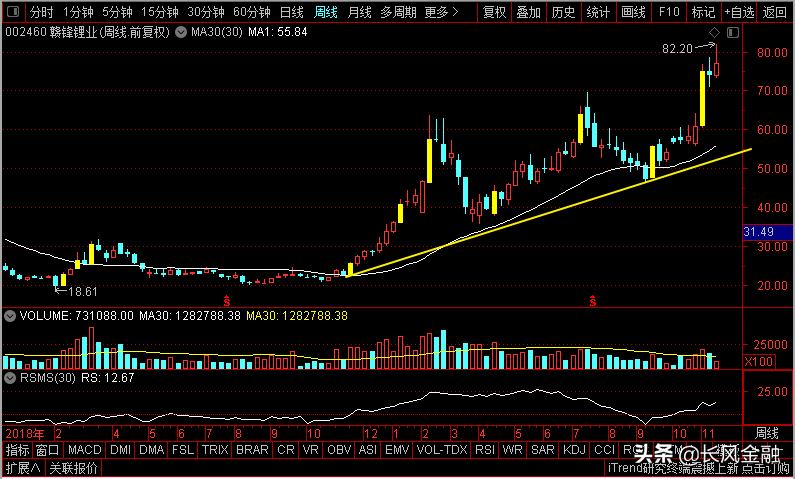Viewport: 795px width, 479px height.
Task: Click the 2018年 date label
Action: (x=25, y=434)
